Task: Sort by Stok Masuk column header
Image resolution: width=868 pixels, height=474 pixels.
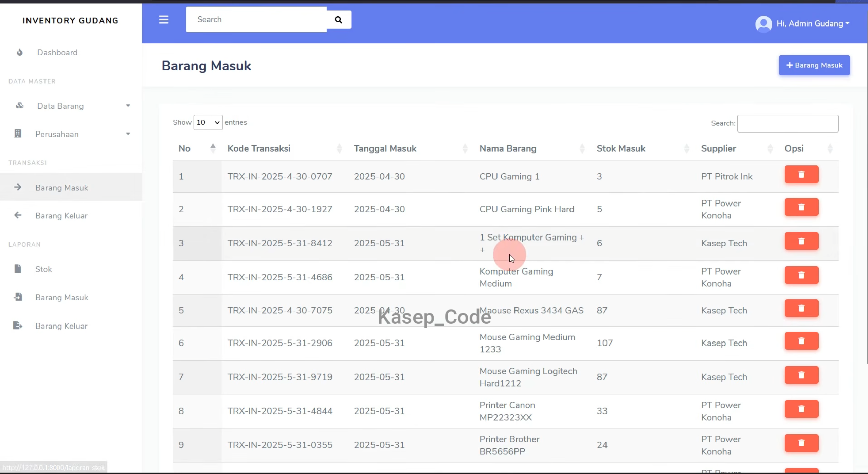Action: click(643, 148)
